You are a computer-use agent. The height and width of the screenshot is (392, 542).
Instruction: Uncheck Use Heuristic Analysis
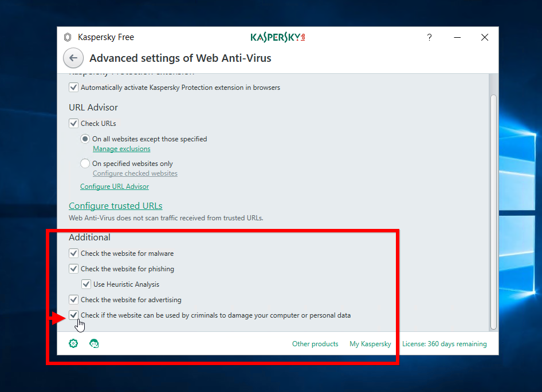pos(86,284)
